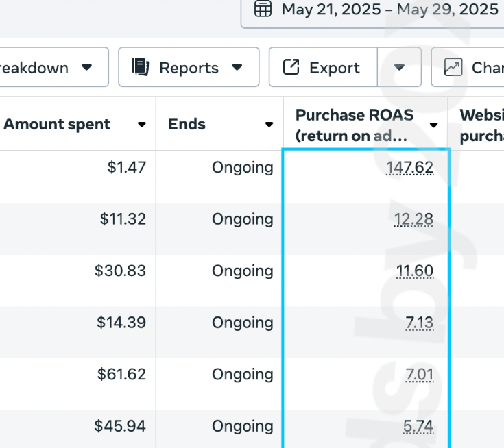
Task: Click the 147.62 ROAS value
Action: 409,167
